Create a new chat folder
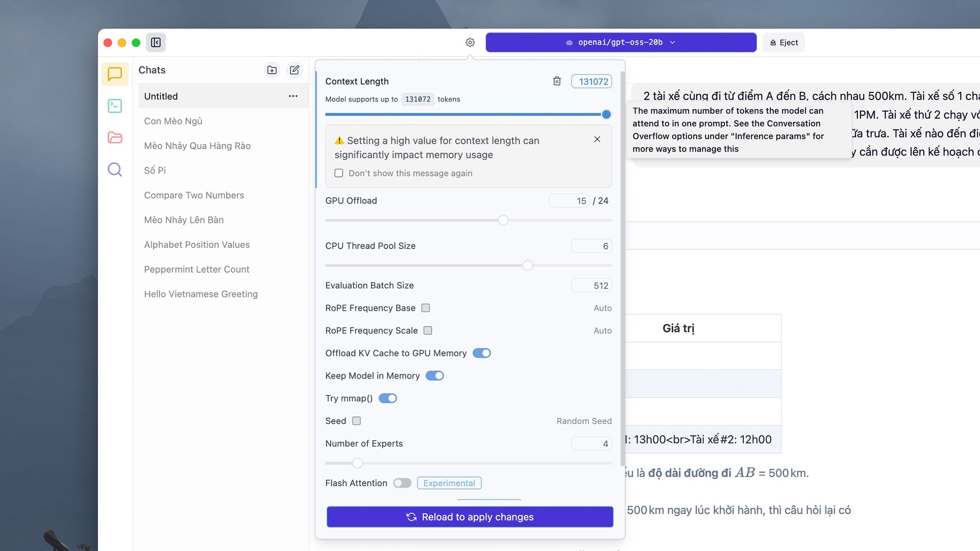Viewport: 980px width, 551px height. click(x=272, y=70)
